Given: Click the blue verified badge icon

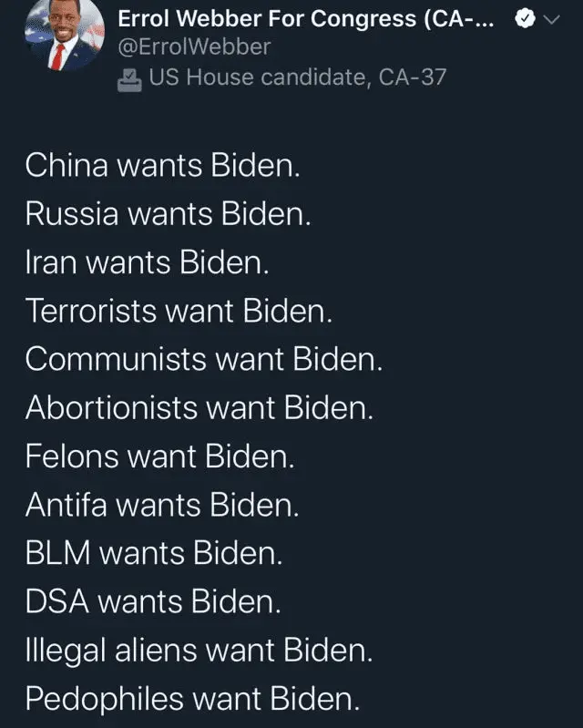Looking at the screenshot, I should [x=525, y=18].
